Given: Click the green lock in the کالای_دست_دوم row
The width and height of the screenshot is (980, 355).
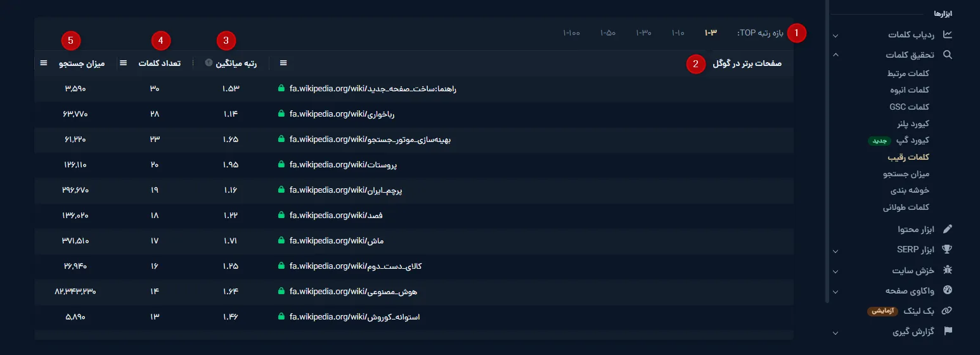Looking at the screenshot, I should pos(281,266).
